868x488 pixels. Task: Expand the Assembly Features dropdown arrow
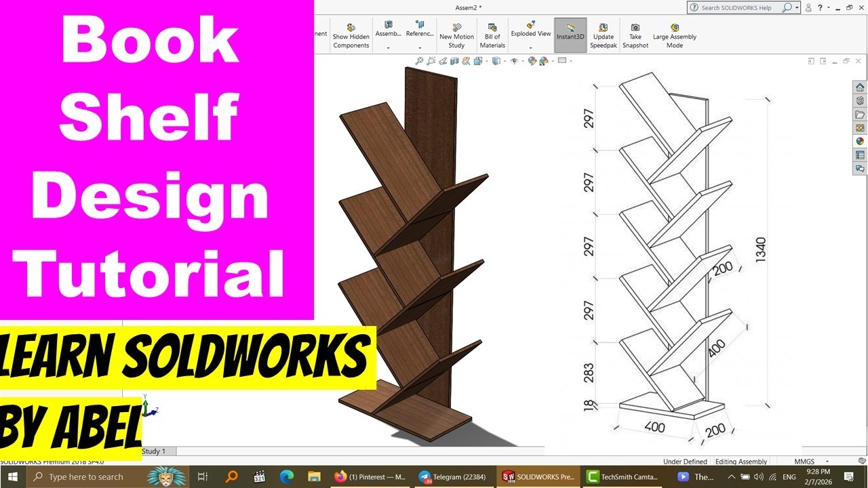[389, 48]
